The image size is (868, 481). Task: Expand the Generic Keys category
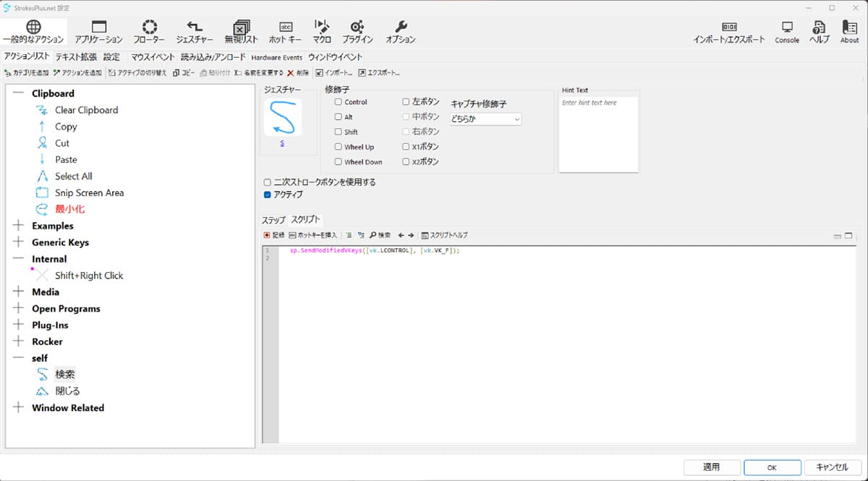pos(18,242)
